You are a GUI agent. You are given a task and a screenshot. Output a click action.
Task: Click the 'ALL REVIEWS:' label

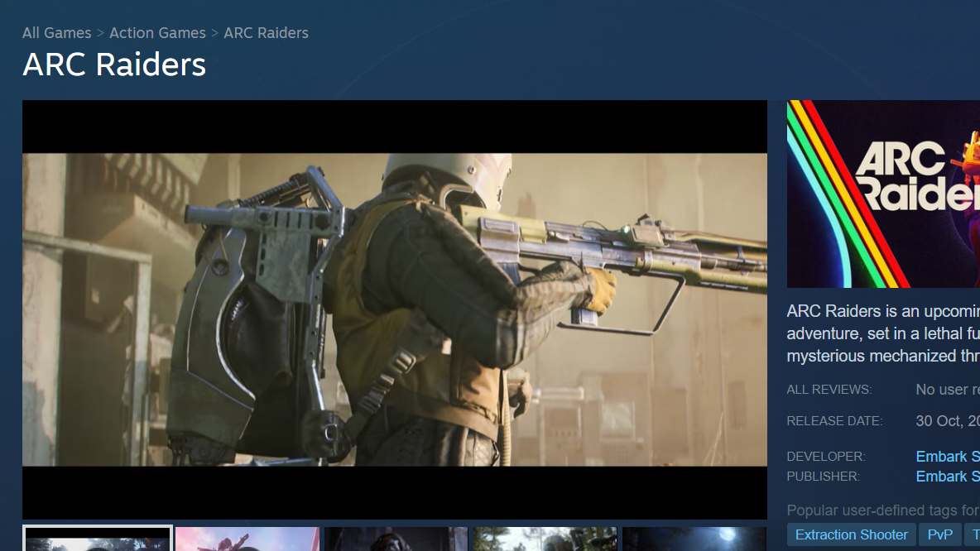coord(829,390)
